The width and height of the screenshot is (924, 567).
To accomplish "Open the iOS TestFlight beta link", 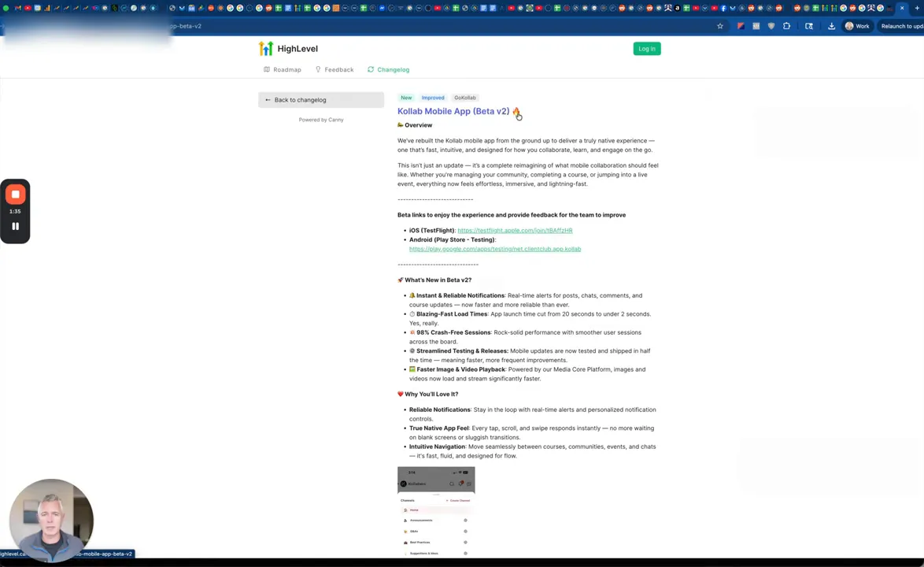I will 515,231.
